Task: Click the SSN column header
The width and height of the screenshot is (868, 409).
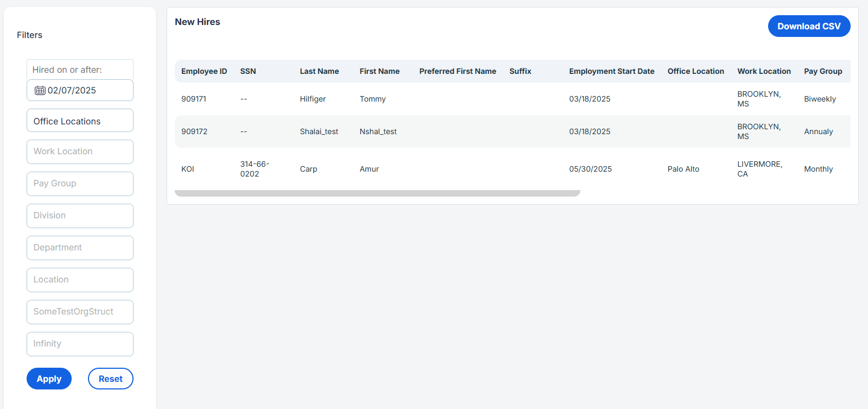Action: click(248, 71)
